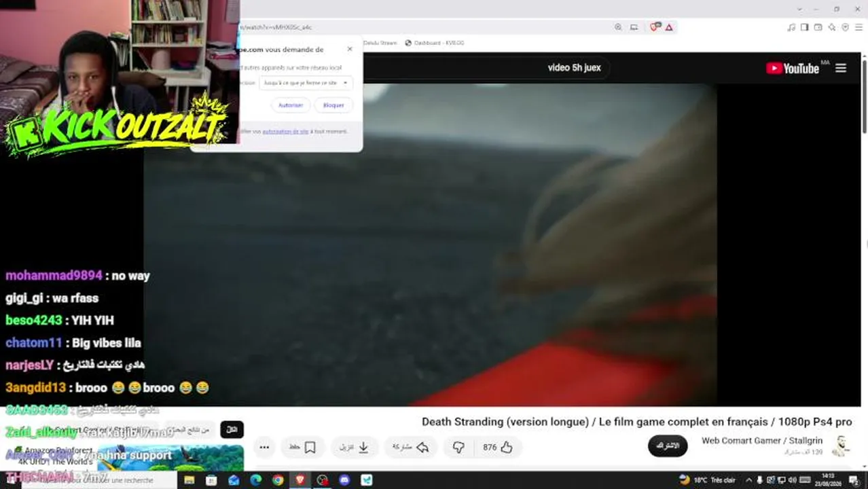868x489 pixels.
Task: Open File Explorer from taskbar
Action: click(189, 479)
